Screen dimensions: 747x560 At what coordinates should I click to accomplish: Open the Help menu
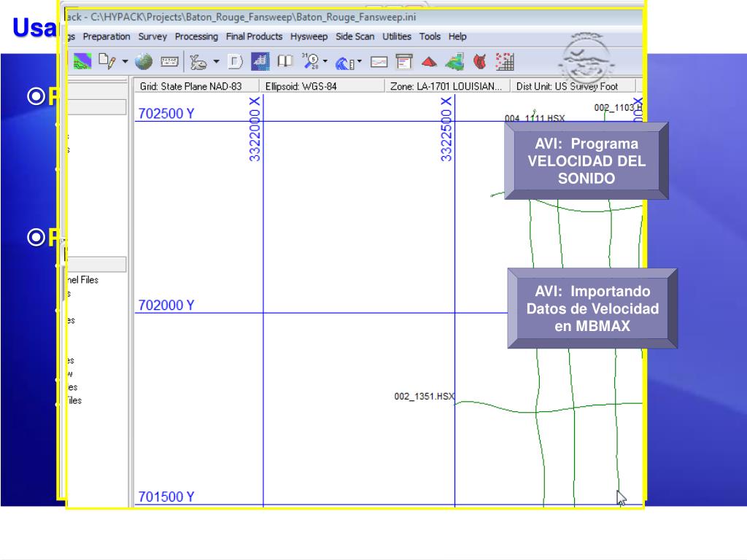[457, 36]
